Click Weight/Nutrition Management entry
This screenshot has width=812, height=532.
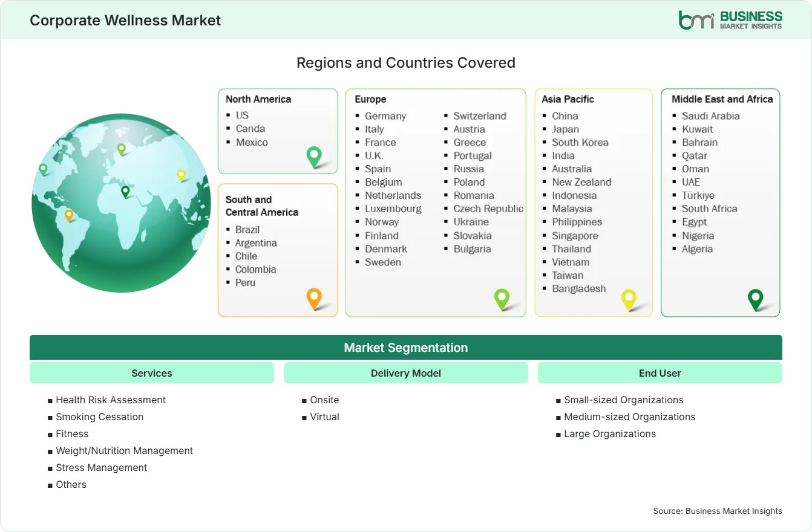[x=125, y=450]
